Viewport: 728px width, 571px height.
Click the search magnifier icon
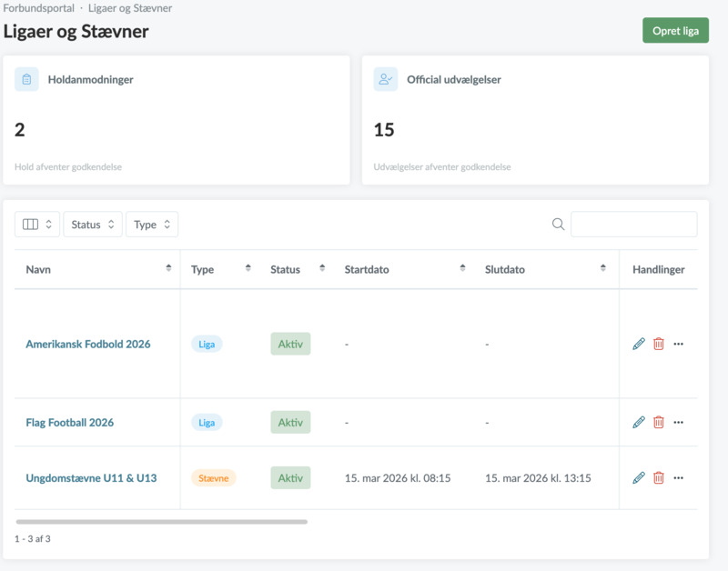(559, 225)
